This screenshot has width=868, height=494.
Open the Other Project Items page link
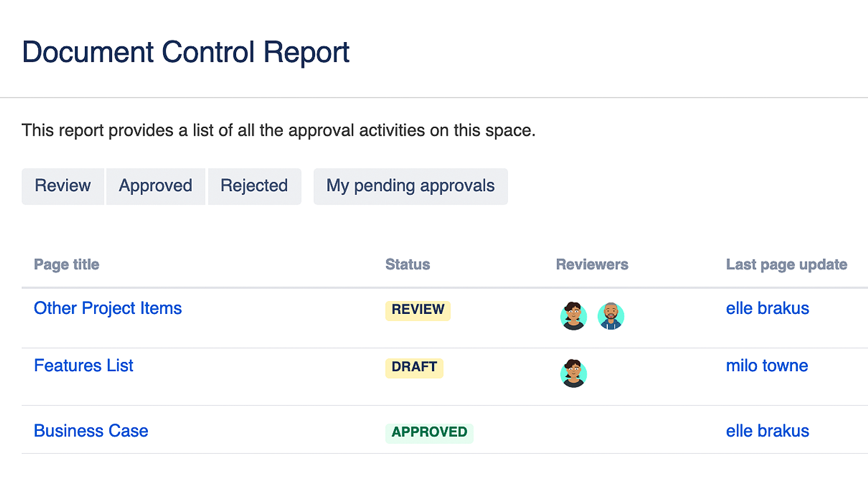click(x=108, y=308)
